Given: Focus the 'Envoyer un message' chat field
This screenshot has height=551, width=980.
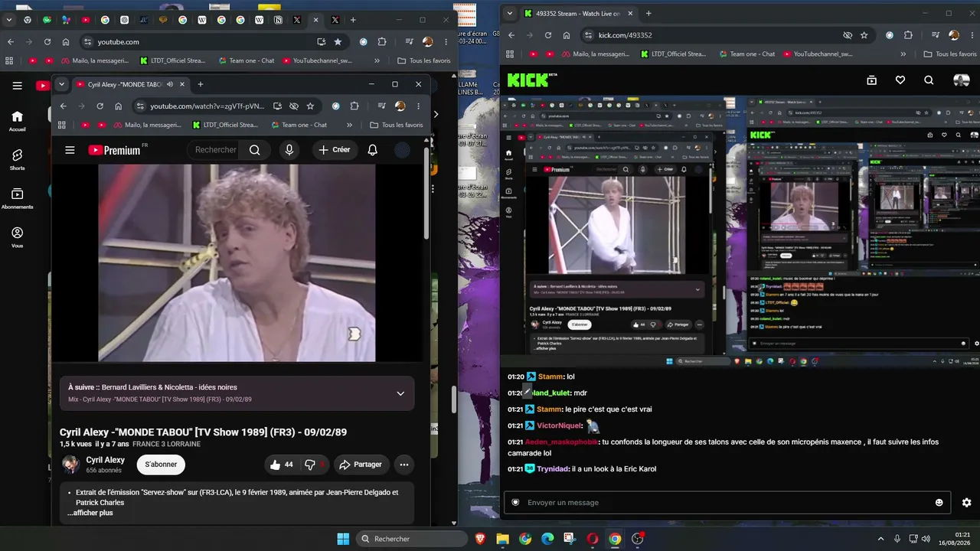Looking at the screenshot, I should (x=727, y=502).
